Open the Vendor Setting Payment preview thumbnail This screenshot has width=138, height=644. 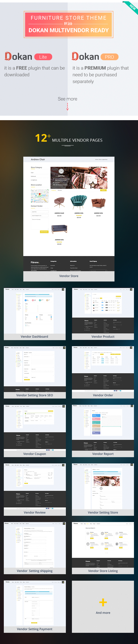click(x=34, y=606)
